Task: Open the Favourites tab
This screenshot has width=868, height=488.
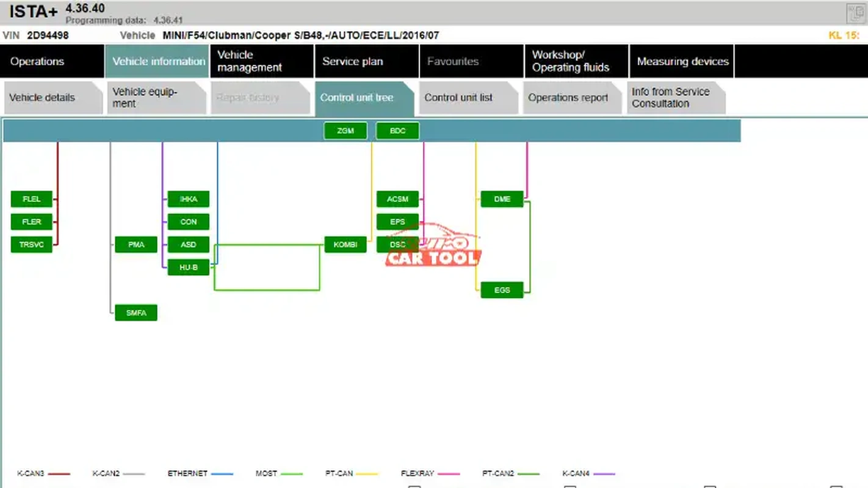Action: (471, 61)
